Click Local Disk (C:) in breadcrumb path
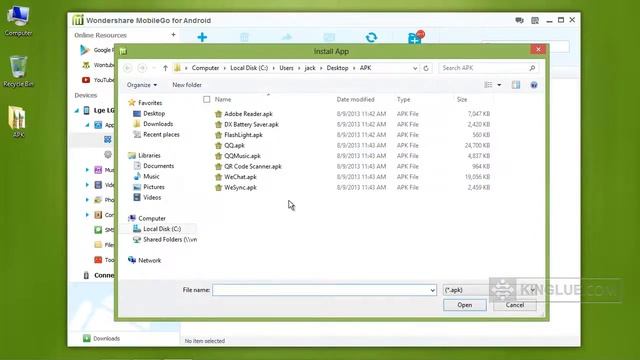 (x=249, y=68)
